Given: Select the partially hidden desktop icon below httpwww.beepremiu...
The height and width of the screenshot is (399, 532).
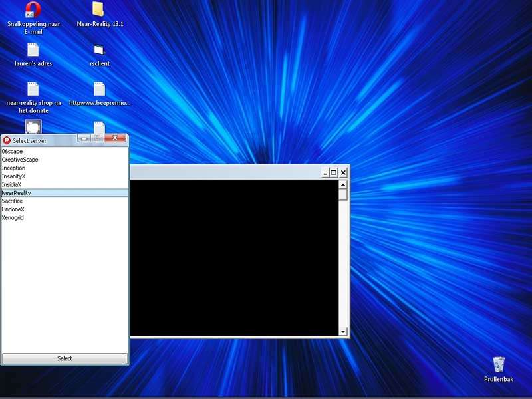Looking at the screenshot, I should pyautogui.click(x=99, y=128).
